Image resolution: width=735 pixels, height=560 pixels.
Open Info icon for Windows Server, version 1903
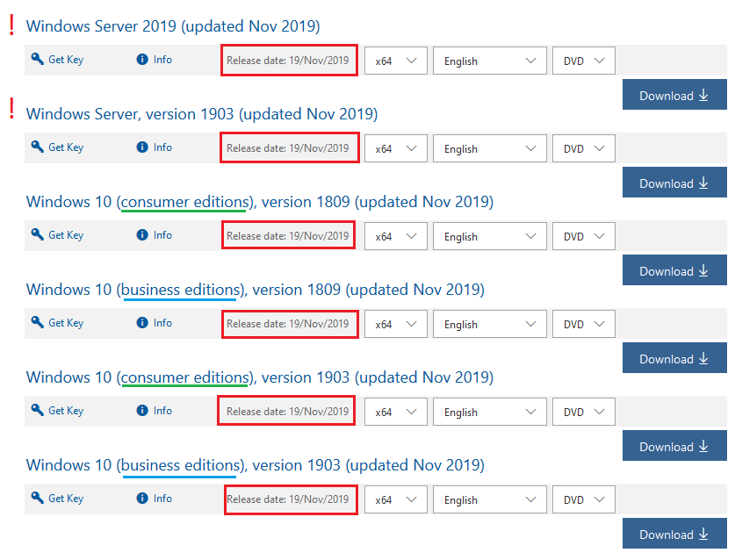click(142, 147)
